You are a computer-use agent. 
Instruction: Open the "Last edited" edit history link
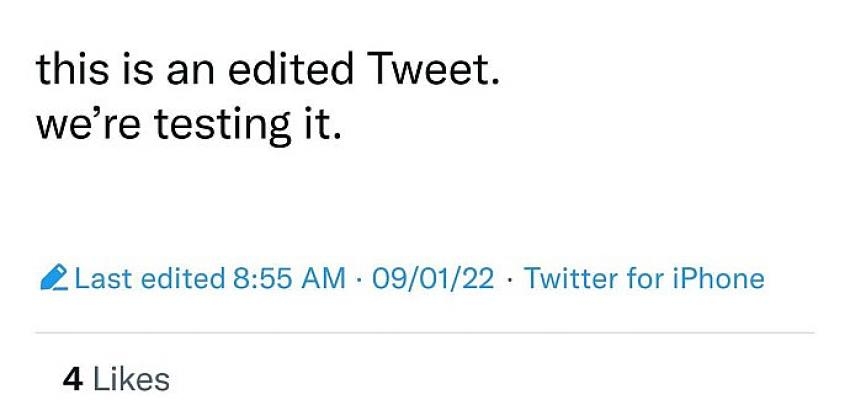tap(150, 279)
